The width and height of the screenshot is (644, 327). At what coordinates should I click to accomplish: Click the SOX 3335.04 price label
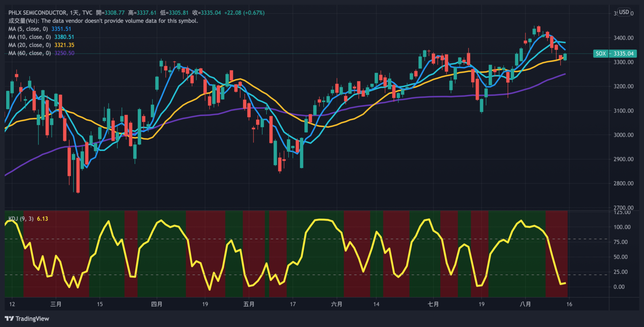point(615,54)
